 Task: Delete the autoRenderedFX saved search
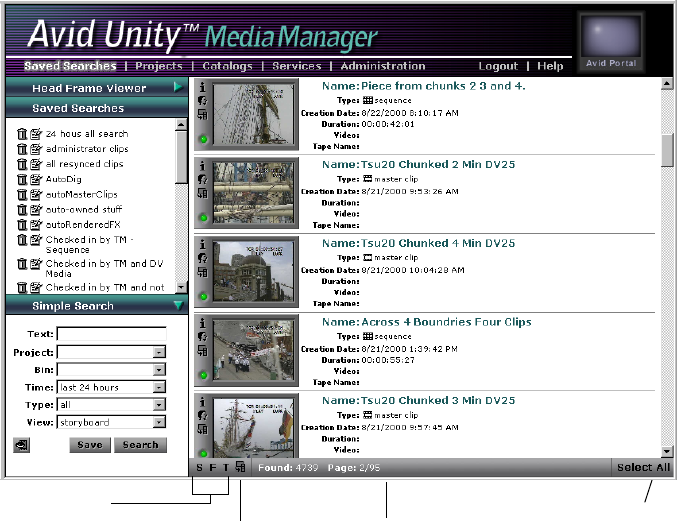(22, 224)
